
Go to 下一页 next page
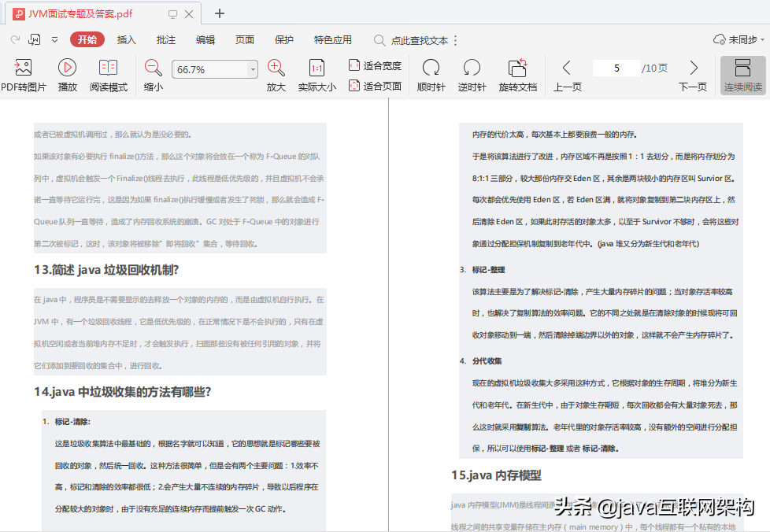(693, 75)
